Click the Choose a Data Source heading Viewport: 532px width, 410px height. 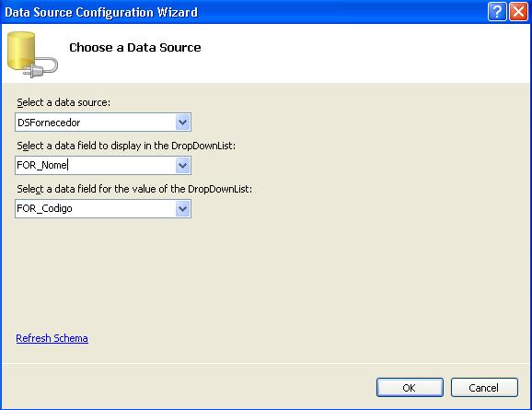[x=135, y=48]
